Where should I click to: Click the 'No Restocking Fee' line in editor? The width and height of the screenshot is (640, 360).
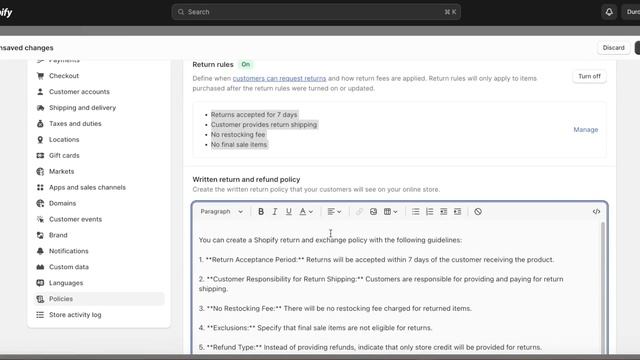(x=335, y=309)
